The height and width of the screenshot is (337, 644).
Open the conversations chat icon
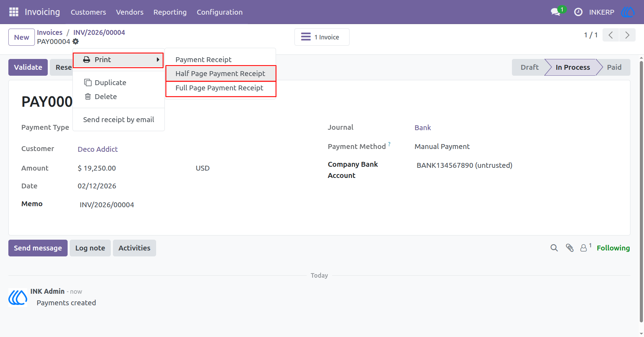click(555, 12)
